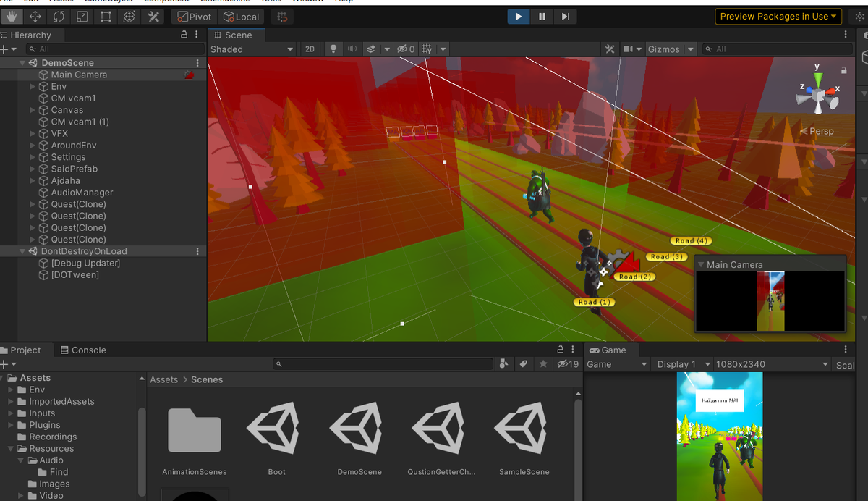The width and height of the screenshot is (868, 501).
Task: Select the Scale tool
Action: [x=82, y=16]
